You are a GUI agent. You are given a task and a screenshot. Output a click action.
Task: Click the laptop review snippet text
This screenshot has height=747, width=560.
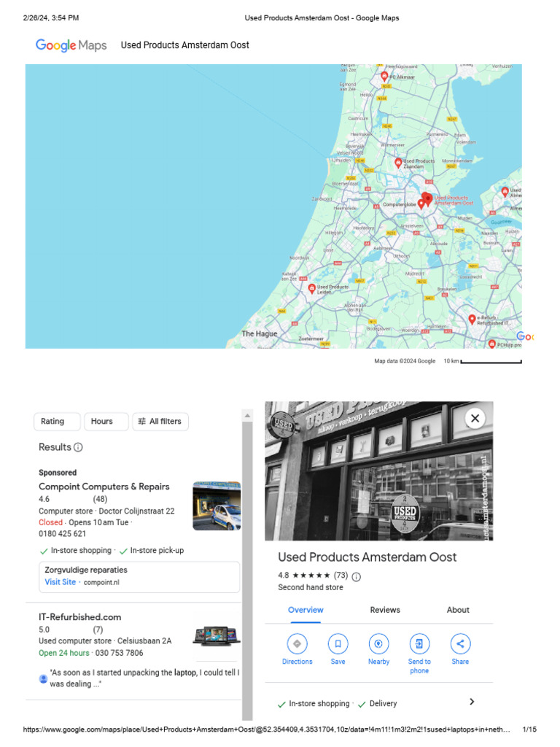click(x=145, y=678)
